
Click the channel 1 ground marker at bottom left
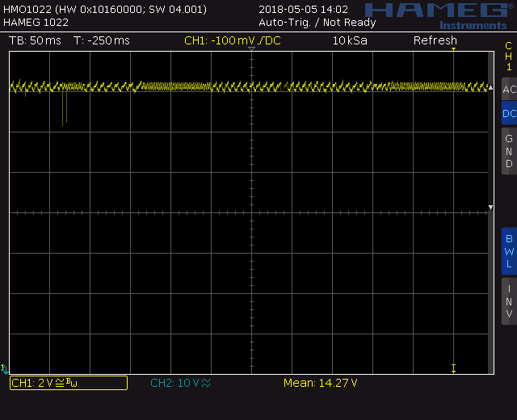click(5, 370)
